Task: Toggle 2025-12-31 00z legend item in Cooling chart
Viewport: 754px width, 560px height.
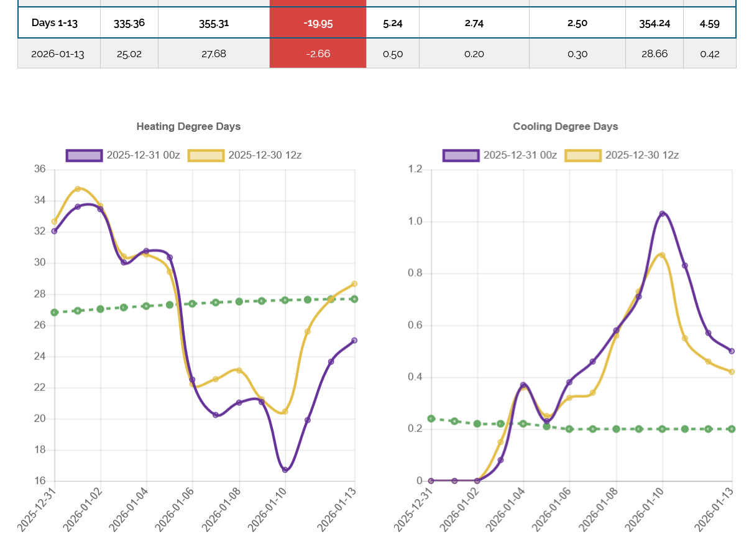Action: 461,155
